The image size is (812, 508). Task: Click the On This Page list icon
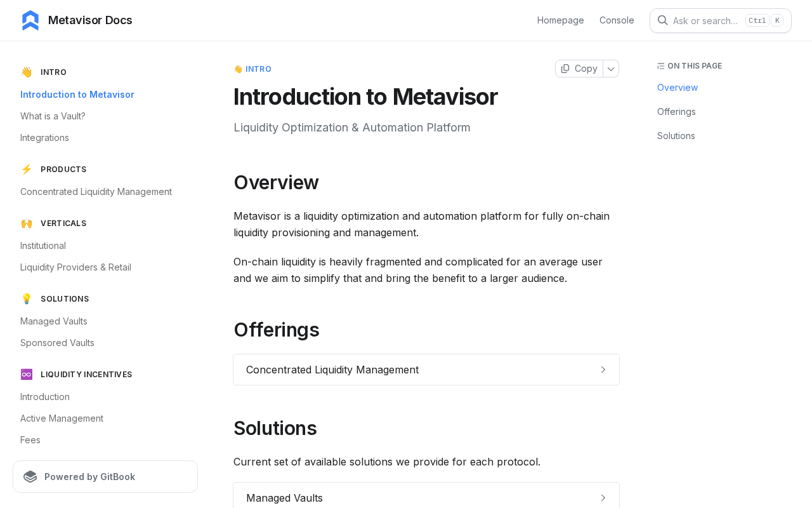pos(661,66)
